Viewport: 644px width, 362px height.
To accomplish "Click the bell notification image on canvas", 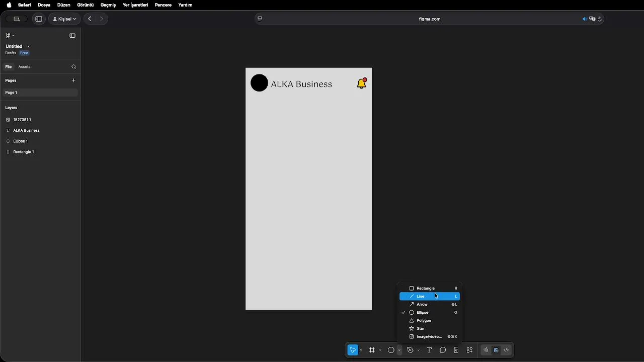I will 362,83.
